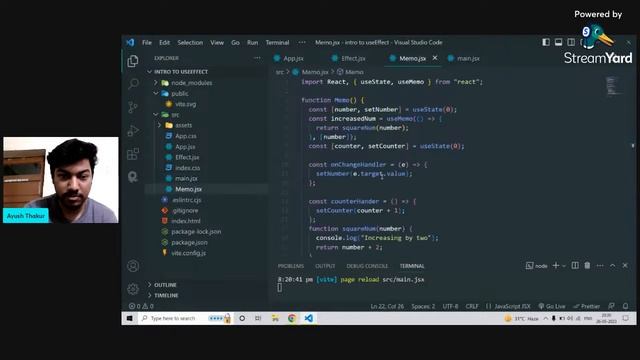Screen dimensions: 640x360
Task: Select Memo.jsx in the explorer tree
Action: pyautogui.click(x=188, y=189)
